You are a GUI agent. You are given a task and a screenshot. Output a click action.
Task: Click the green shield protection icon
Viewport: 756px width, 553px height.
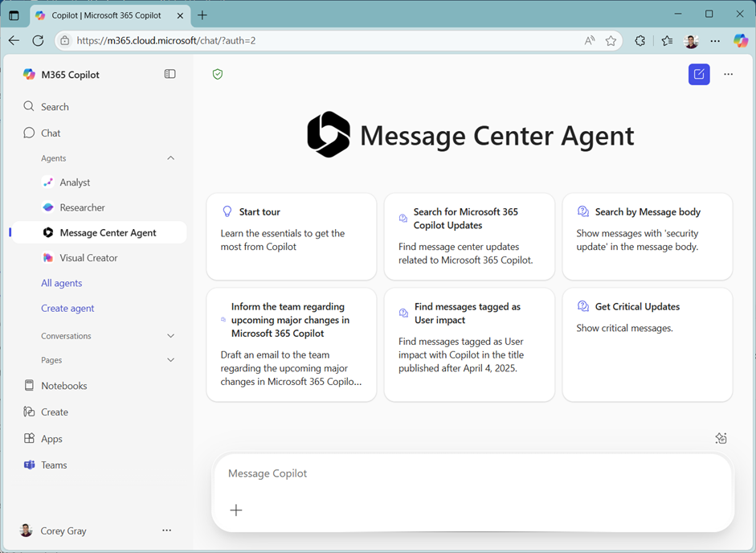(218, 74)
